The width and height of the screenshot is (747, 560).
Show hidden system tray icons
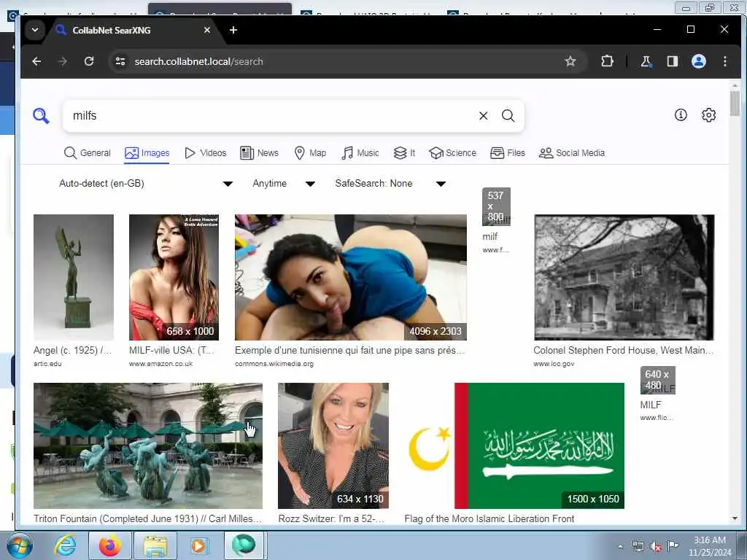[x=620, y=546]
